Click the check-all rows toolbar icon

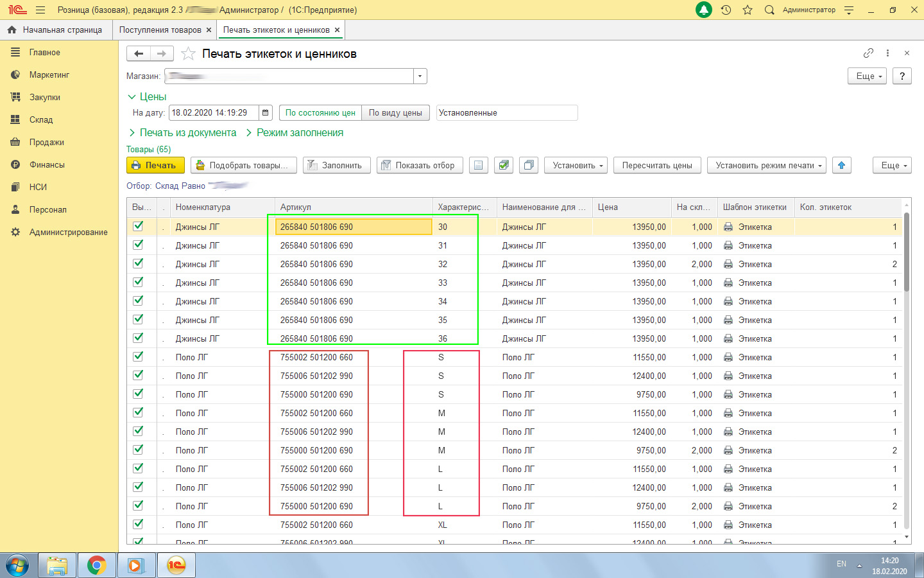click(504, 165)
